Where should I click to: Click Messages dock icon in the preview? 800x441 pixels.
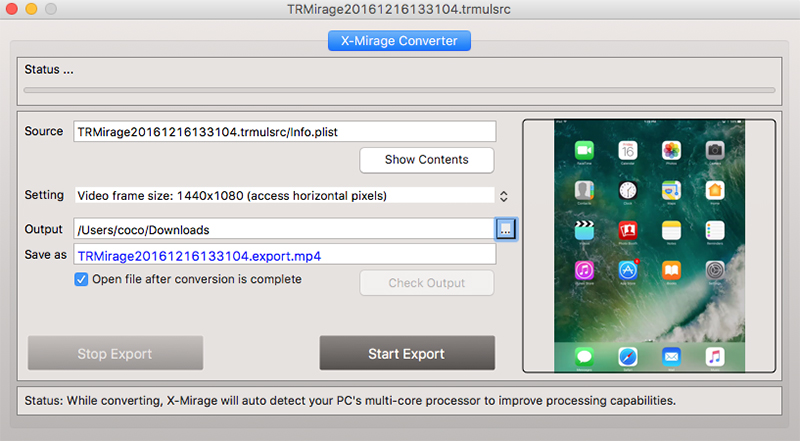(x=584, y=356)
